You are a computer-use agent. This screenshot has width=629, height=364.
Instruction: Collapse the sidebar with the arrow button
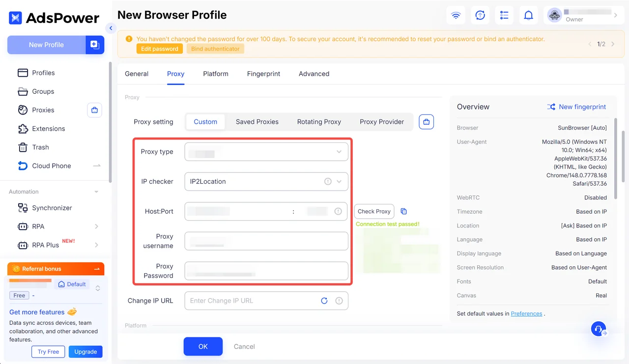point(111,28)
